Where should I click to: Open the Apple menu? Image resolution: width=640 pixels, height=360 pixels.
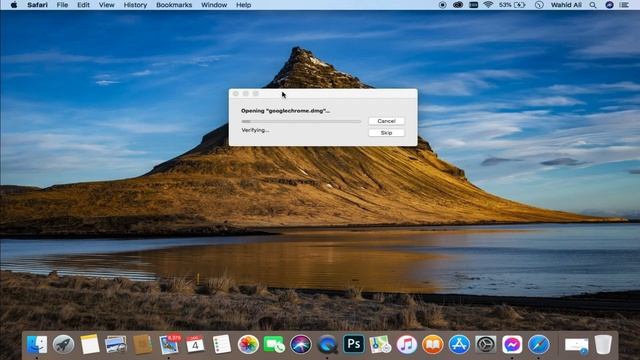tap(14, 5)
